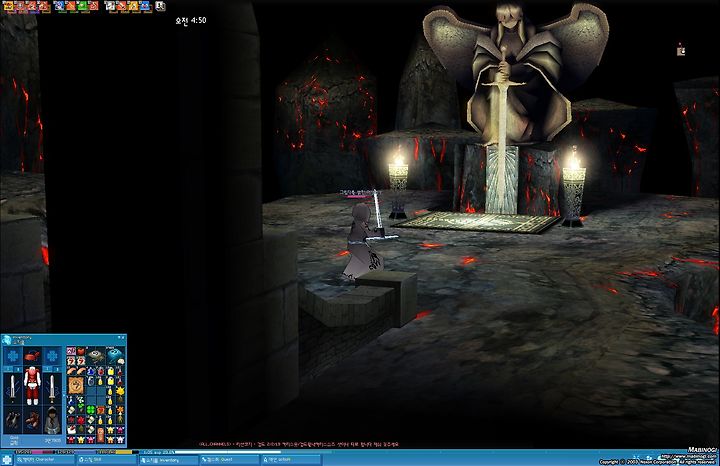Viewport: 720px width, 466px height.
Task: Activate the green skill icon in second hotbar group
Action: coord(82,6)
